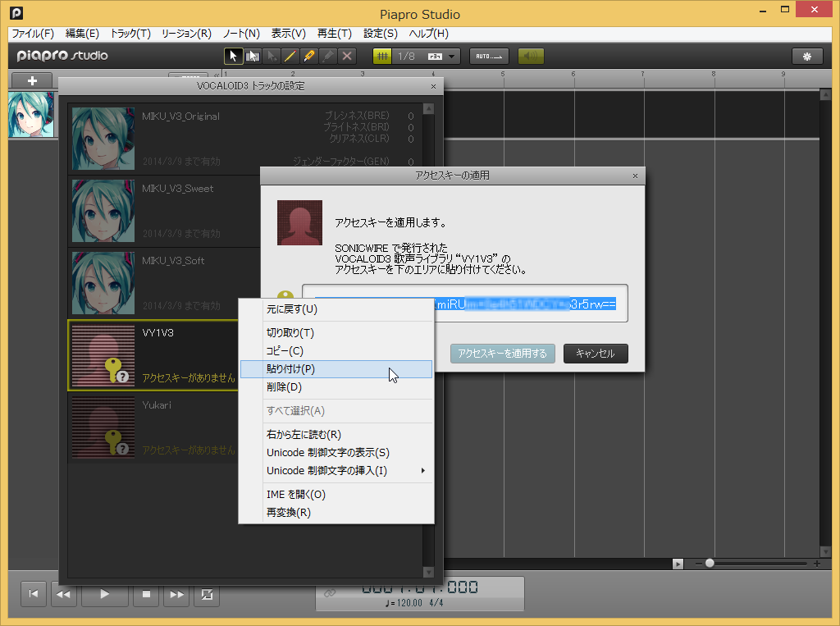Screen dimensions: 840x626
Task: Choose 右から左に読む(R) in context menu
Action: click(336, 435)
